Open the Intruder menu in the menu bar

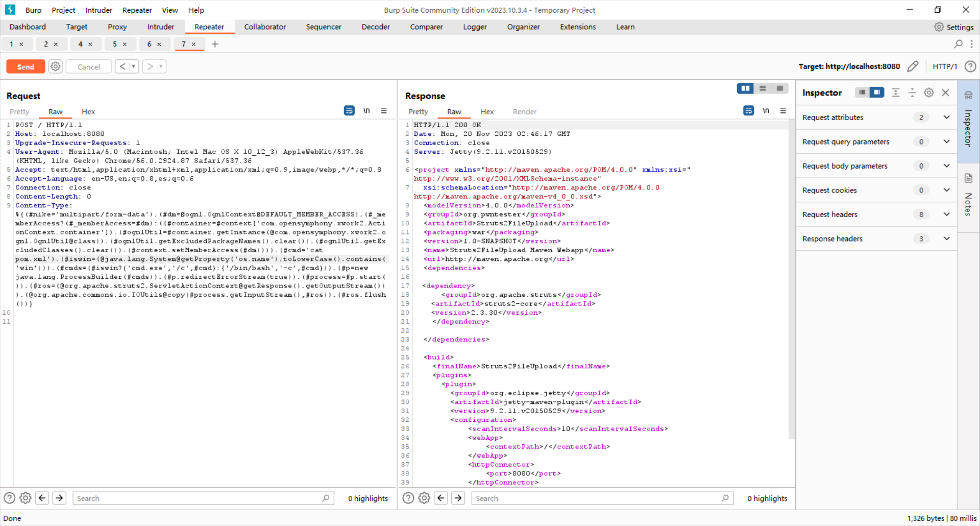[98, 10]
